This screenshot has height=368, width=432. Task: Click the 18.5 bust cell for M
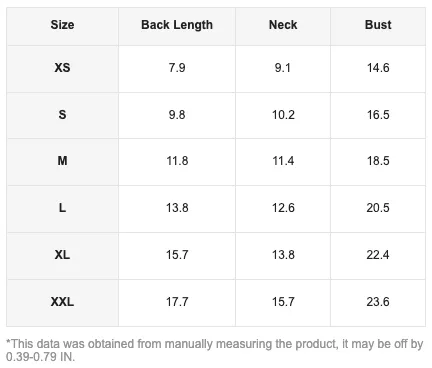[378, 161]
